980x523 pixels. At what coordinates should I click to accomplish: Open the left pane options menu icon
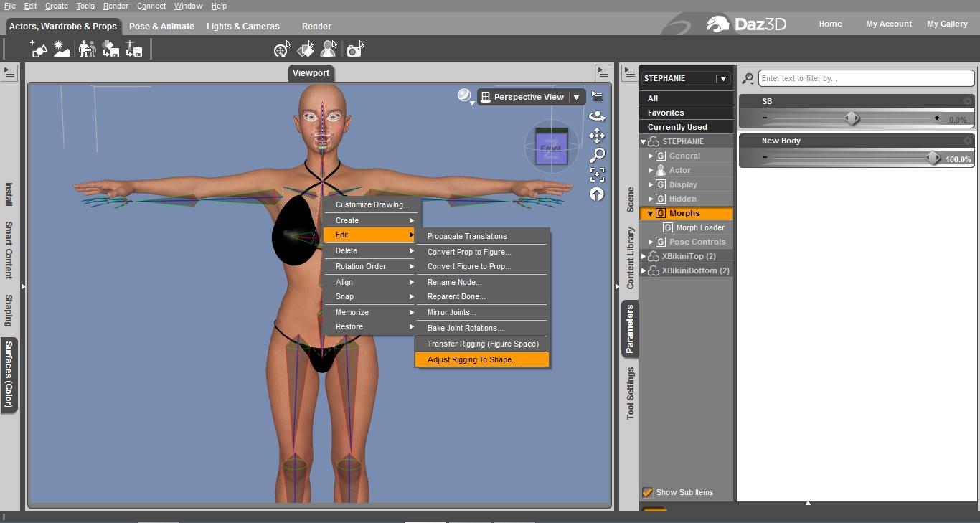9,72
